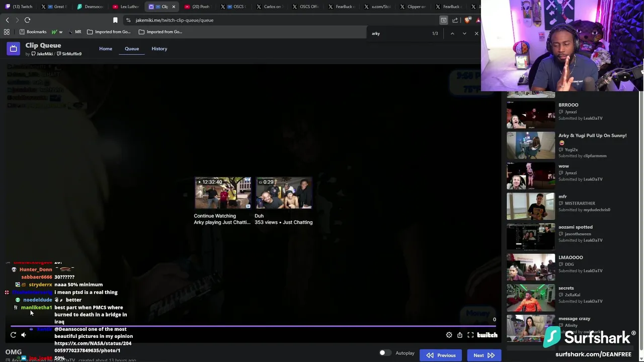Play the 'Duh' recommended clip thumbnail
The width and height of the screenshot is (644, 362).
(284, 193)
